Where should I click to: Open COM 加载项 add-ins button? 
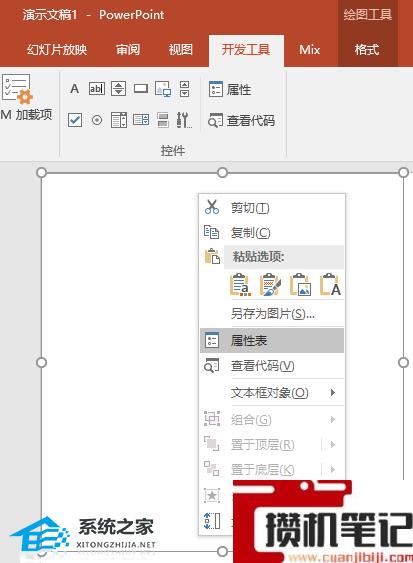(25, 97)
